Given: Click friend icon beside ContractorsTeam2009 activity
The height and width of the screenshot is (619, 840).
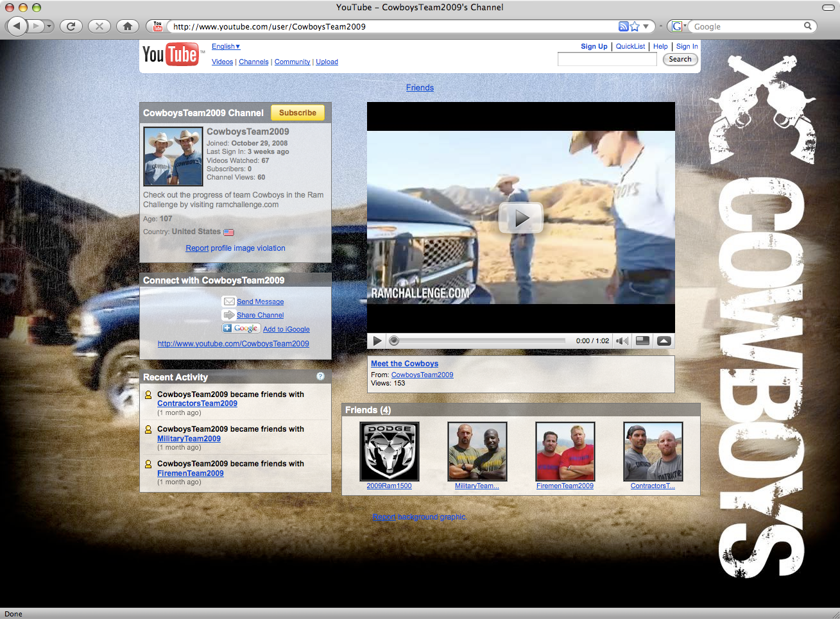Looking at the screenshot, I should click(x=148, y=395).
